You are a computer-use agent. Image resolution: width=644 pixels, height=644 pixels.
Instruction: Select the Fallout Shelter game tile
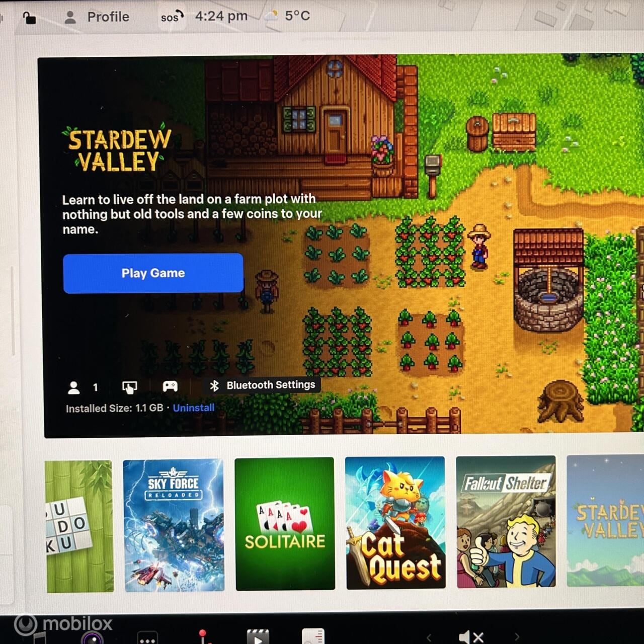click(x=506, y=522)
